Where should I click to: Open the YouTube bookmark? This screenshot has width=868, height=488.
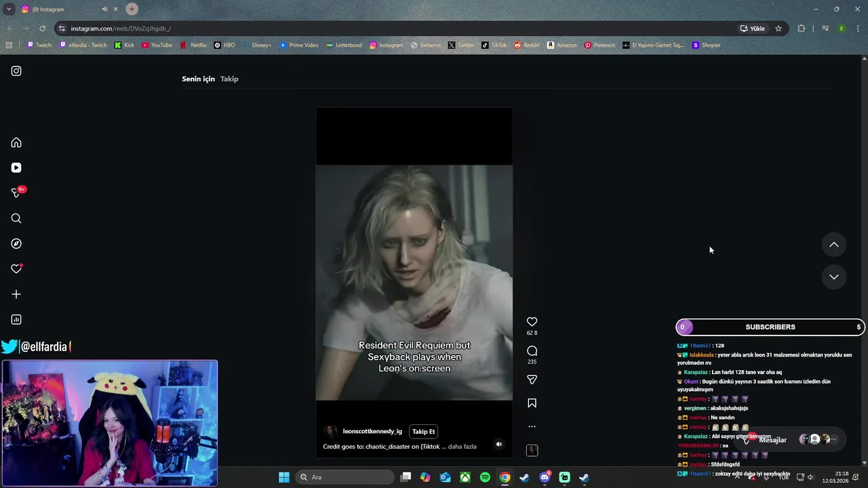coord(157,45)
